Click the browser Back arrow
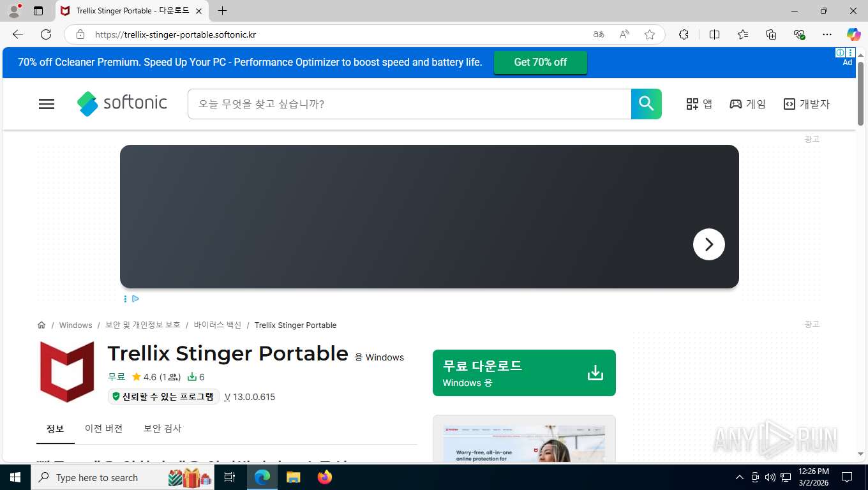This screenshot has width=868, height=490. (18, 34)
